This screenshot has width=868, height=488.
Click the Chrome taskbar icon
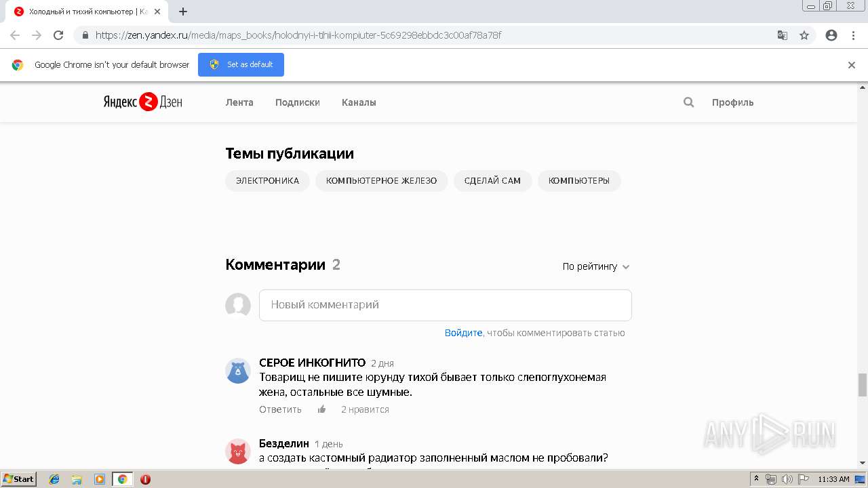122,479
